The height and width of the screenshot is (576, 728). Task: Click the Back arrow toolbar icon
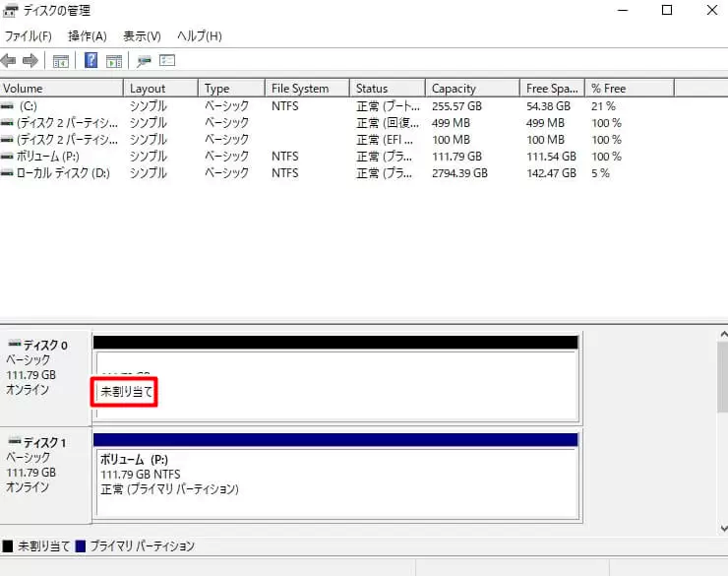tap(10, 61)
